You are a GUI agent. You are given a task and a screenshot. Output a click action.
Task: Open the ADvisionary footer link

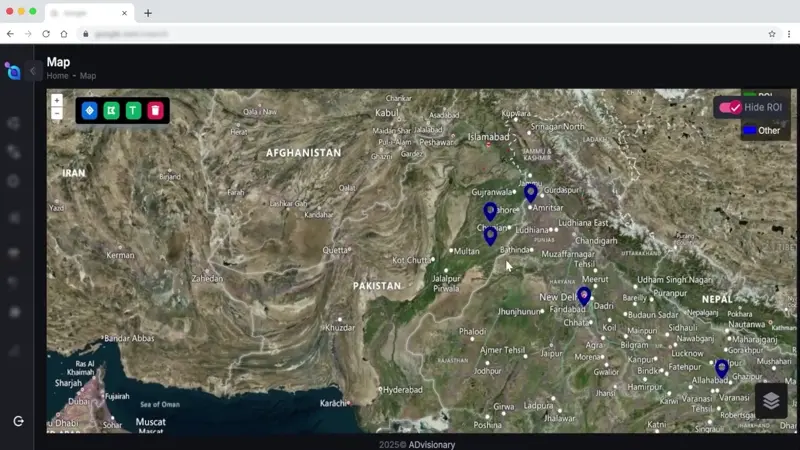point(432,444)
